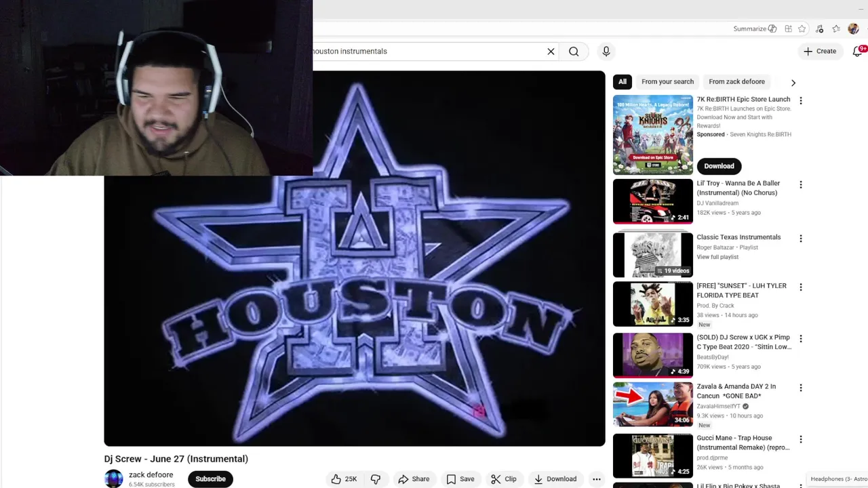This screenshot has height=488, width=868.
Task: Open options for Zavala & Amanda video
Action: click(801, 388)
